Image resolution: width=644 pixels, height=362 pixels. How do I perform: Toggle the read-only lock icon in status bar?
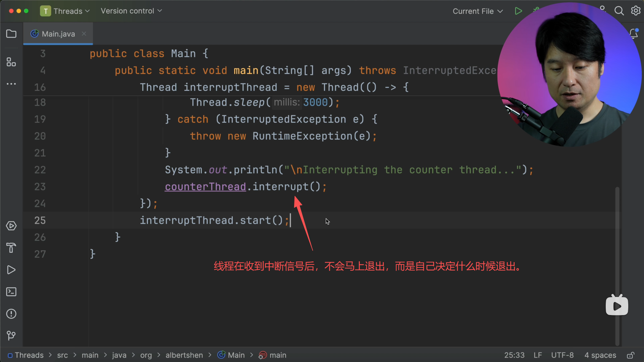click(631, 355)
